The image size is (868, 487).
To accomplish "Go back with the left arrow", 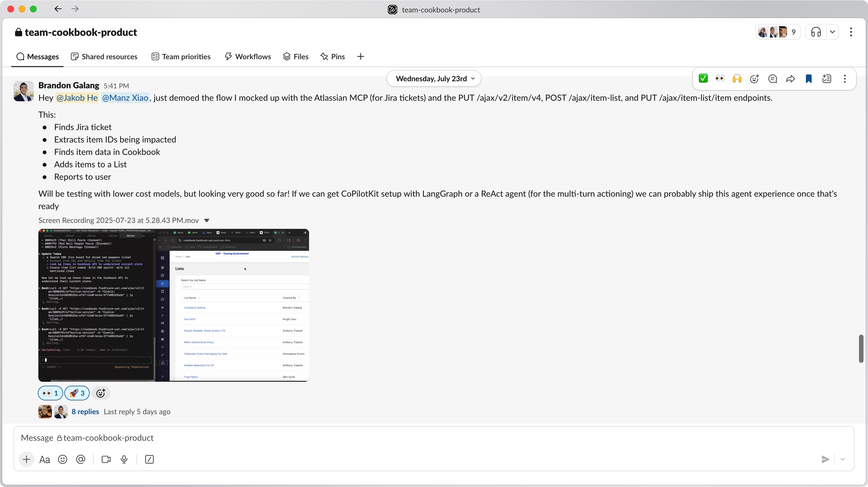I will coord(58,9).
